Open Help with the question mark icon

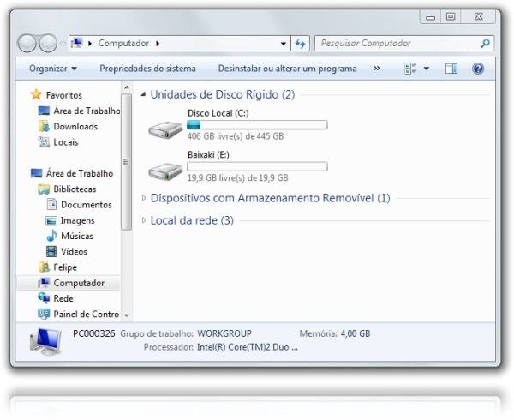point(478,69)
